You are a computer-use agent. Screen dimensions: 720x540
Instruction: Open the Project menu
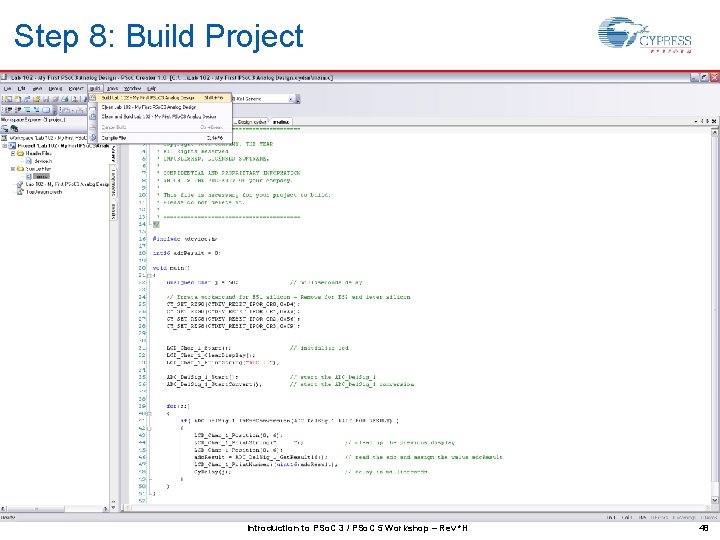click(76, 88)
